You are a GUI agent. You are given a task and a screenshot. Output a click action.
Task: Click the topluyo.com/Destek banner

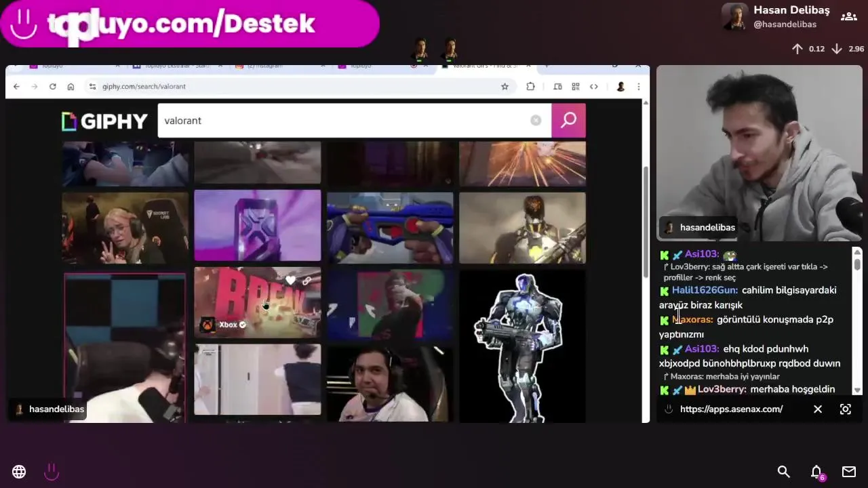click(190, 24)
